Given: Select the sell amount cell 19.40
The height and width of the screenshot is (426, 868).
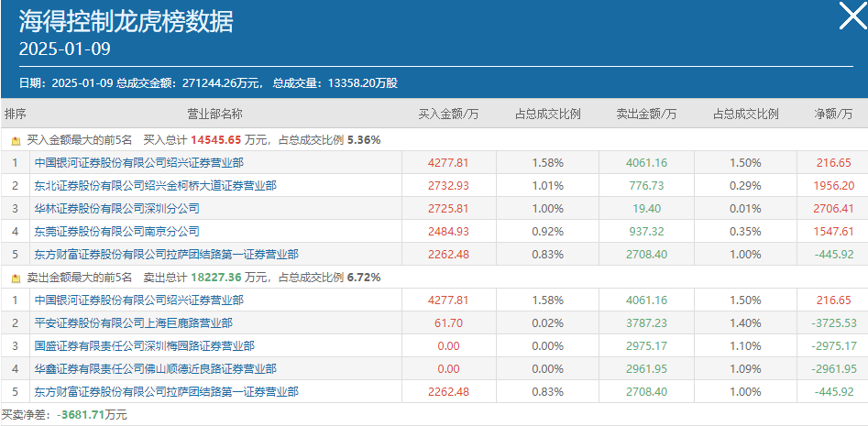Looking at the screenshot, I should click(646, 209).
